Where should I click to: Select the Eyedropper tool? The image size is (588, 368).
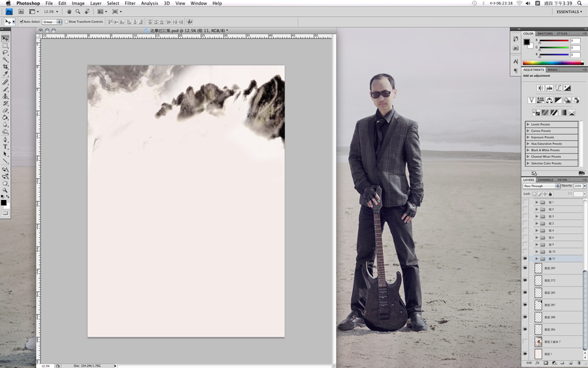click(x=5, y=74)
